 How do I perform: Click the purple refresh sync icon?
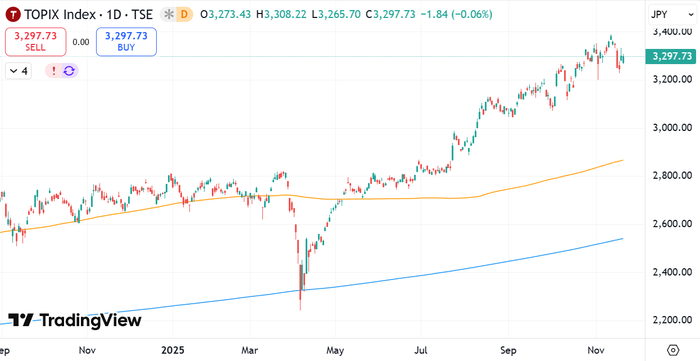pyautogui.click(x=69, y=71)
